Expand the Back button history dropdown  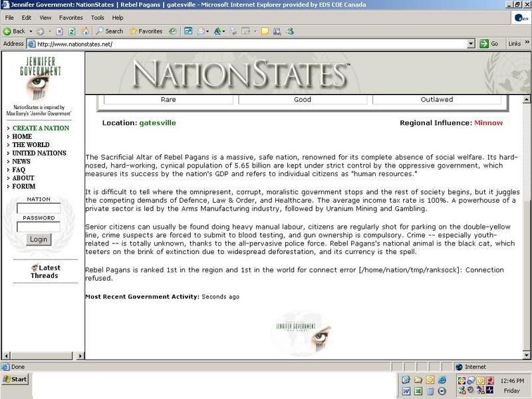[x=31, y=31]
